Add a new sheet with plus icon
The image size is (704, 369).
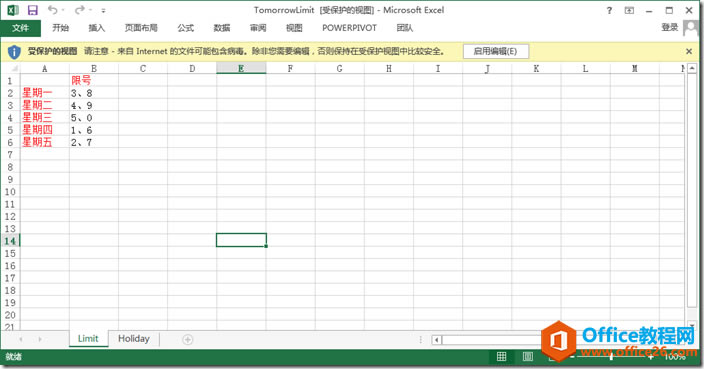point(188,340)
